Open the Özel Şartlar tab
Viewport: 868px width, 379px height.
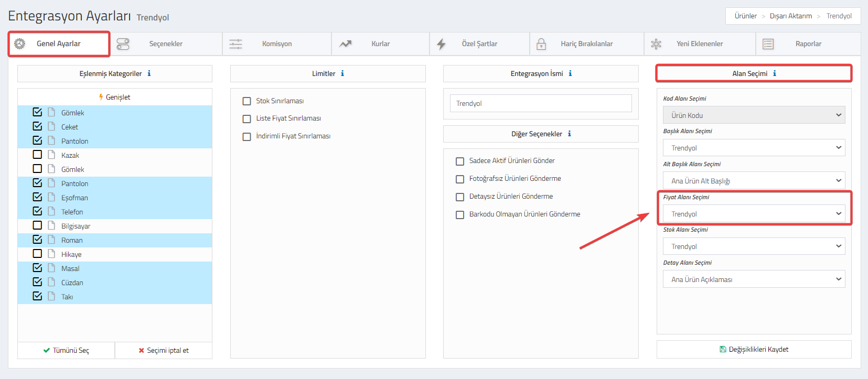coord(479,44)
